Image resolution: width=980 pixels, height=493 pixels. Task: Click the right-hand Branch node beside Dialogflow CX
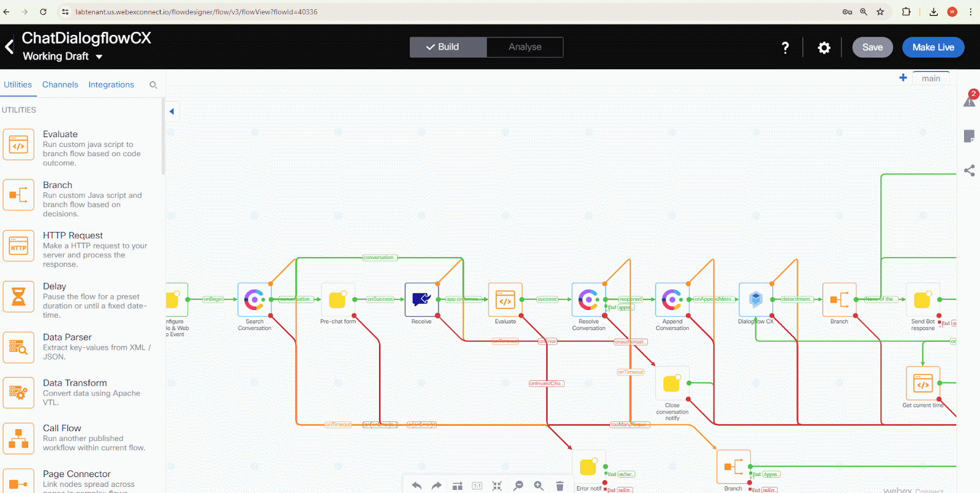coord(839,299)
